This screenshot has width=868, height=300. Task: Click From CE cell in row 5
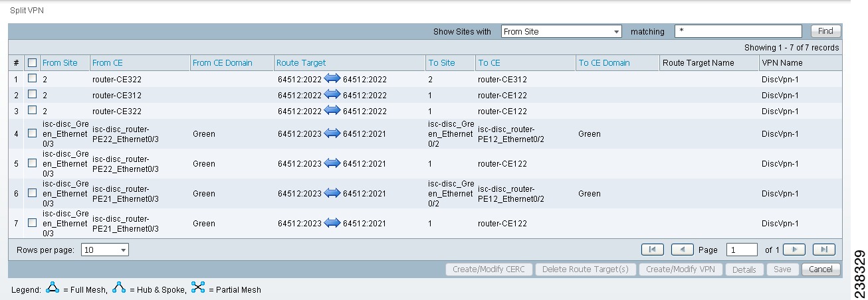click(x=126, y=163)
